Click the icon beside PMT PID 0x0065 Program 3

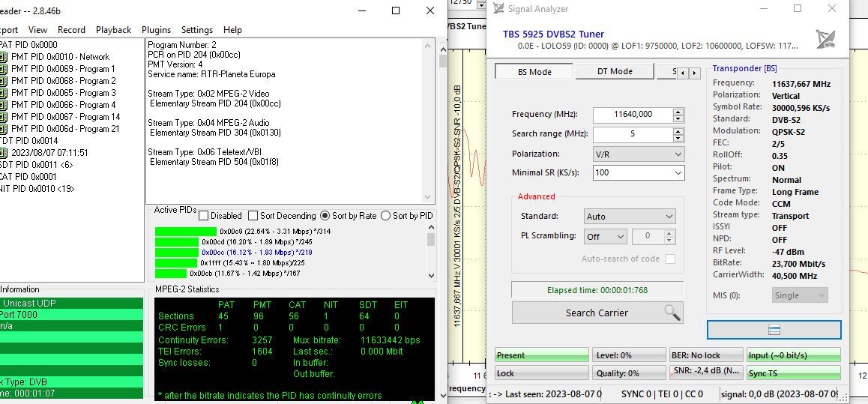click(x=3, y=93)
